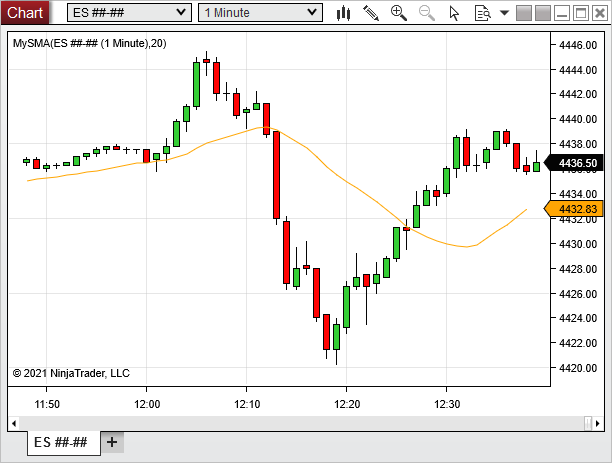Click the zoom out magnifier
The height and width of the screenshot is (463, 612).
(427, 13)
